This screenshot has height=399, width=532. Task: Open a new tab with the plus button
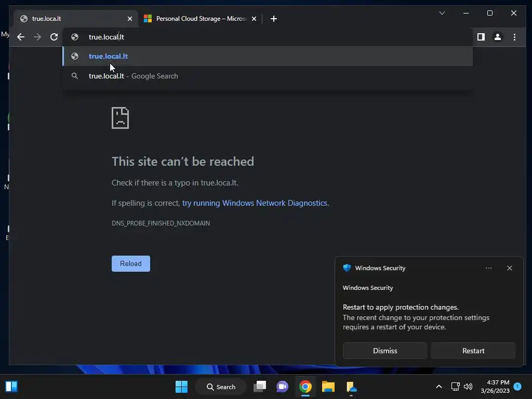[274, 19]
